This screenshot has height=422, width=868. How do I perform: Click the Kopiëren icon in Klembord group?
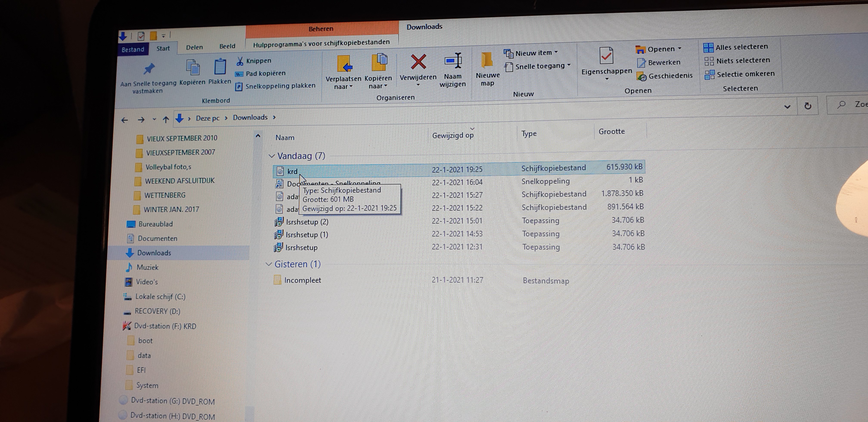tap(193, 67)
